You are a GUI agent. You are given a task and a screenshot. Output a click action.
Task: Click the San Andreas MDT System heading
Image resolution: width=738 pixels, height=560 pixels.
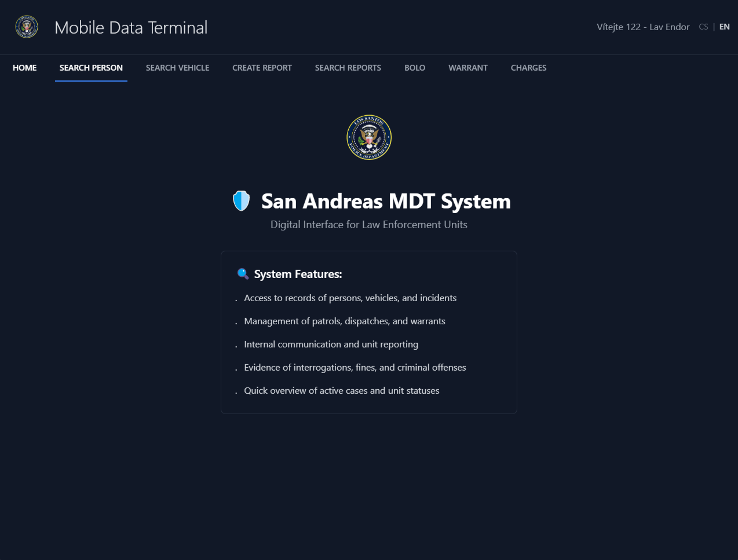[x=386, y=202]
